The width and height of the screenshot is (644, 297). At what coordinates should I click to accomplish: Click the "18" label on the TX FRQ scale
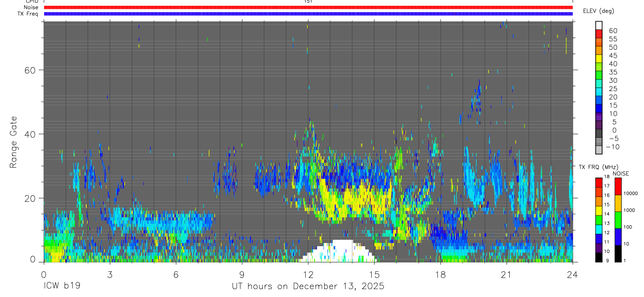607,178
